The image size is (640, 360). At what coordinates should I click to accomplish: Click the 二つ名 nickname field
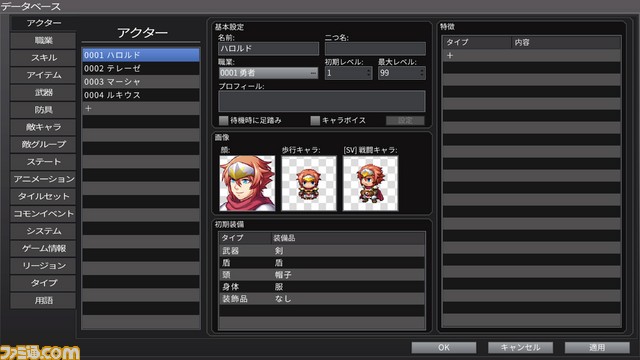pos(375,49)
